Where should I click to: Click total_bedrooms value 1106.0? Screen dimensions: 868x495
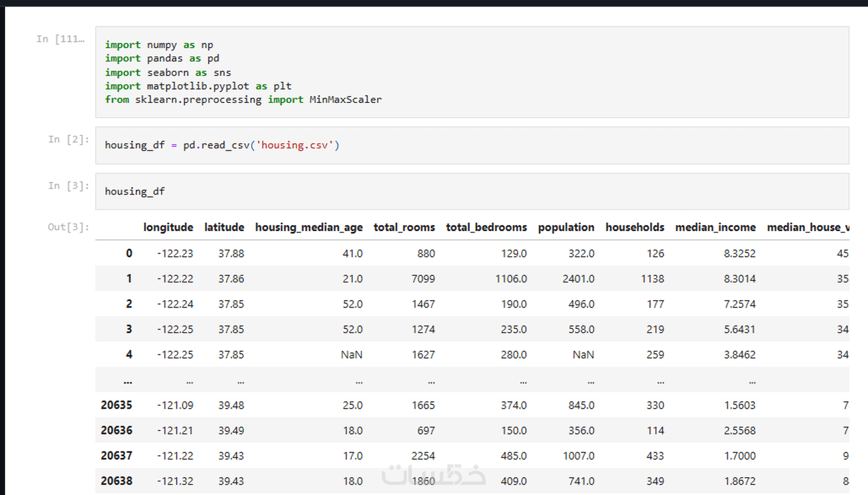pos(511,279)
